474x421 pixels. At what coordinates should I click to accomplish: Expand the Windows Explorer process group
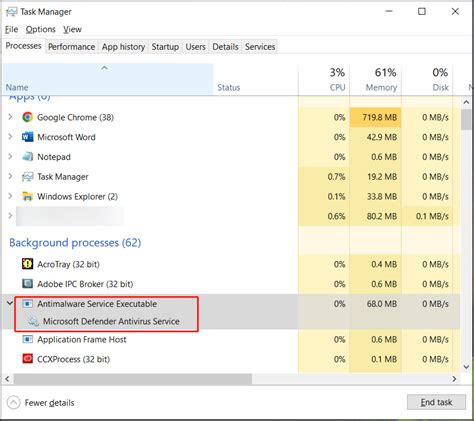click(10, 196)
